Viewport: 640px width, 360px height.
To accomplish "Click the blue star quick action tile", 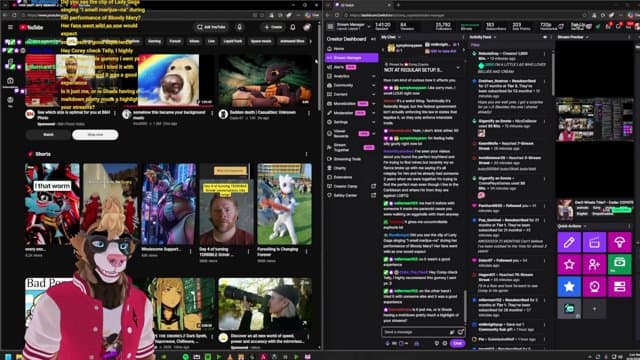I will [x=569, y=287].
